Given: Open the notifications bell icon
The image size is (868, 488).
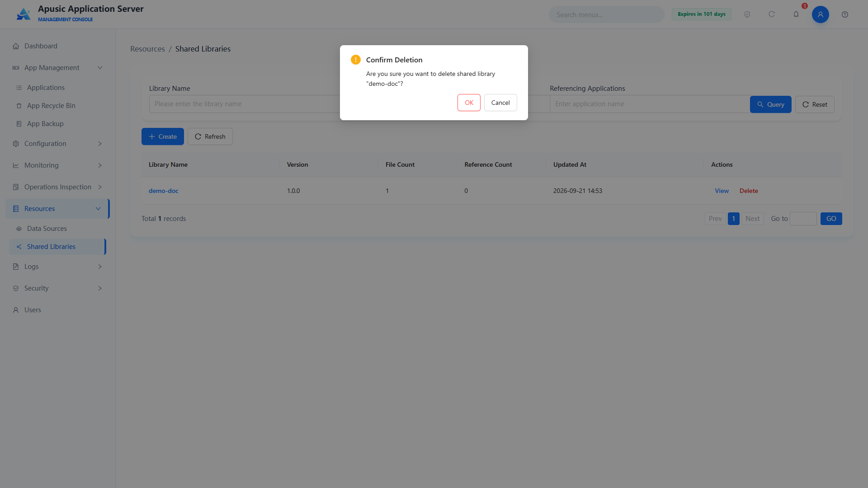Looking at the screenshot, I should tap(796, 14).
